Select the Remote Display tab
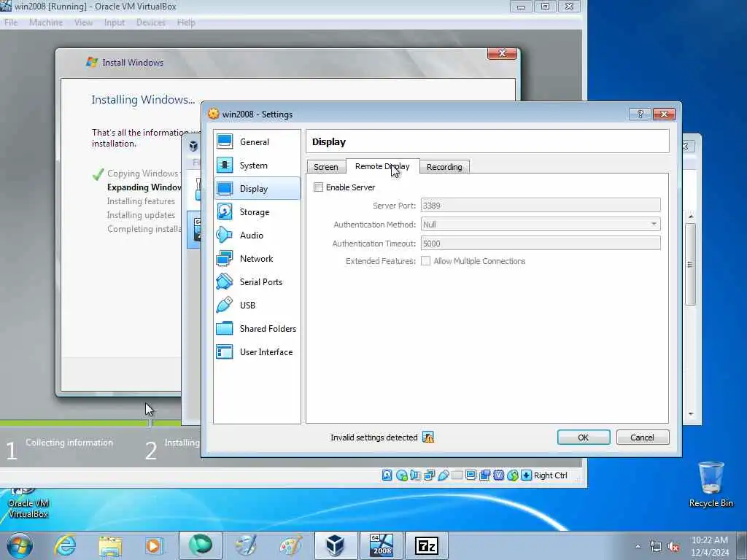 tap(382, 166)
